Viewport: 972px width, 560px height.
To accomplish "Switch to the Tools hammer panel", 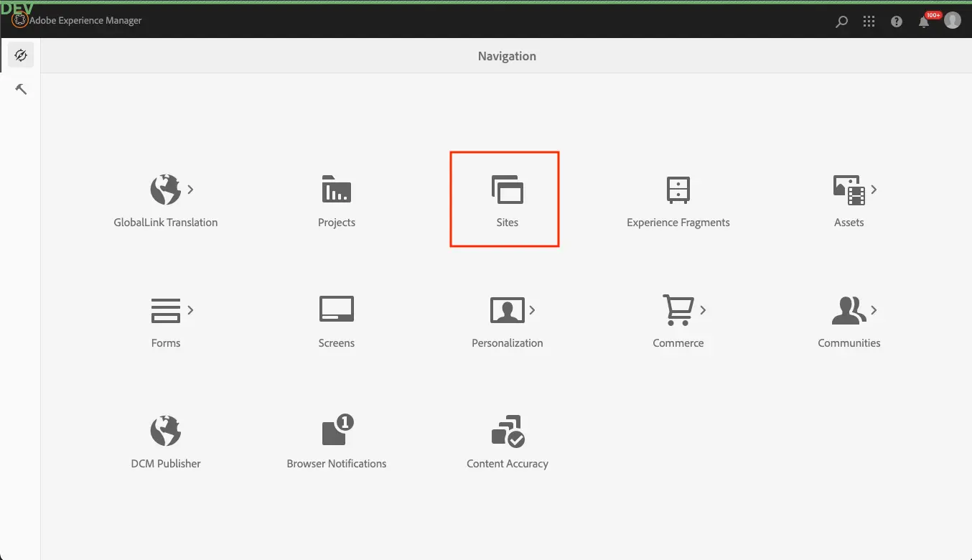I will 21,89.
